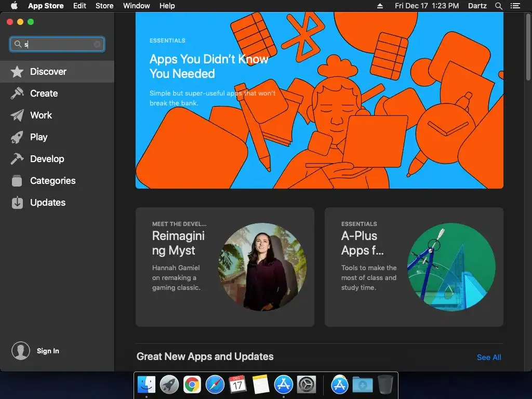Click 'Tools to make the most of class' text
The image size is (532, 399).
[x=369, y=277]
